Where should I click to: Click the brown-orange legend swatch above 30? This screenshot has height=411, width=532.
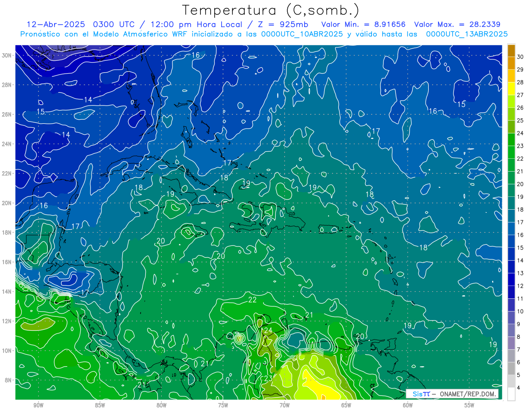tap(511, 51)
